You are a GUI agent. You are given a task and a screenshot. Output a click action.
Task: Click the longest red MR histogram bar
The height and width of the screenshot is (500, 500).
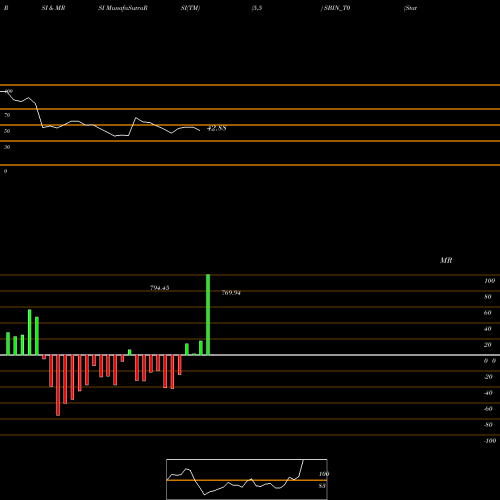point(58,385)
